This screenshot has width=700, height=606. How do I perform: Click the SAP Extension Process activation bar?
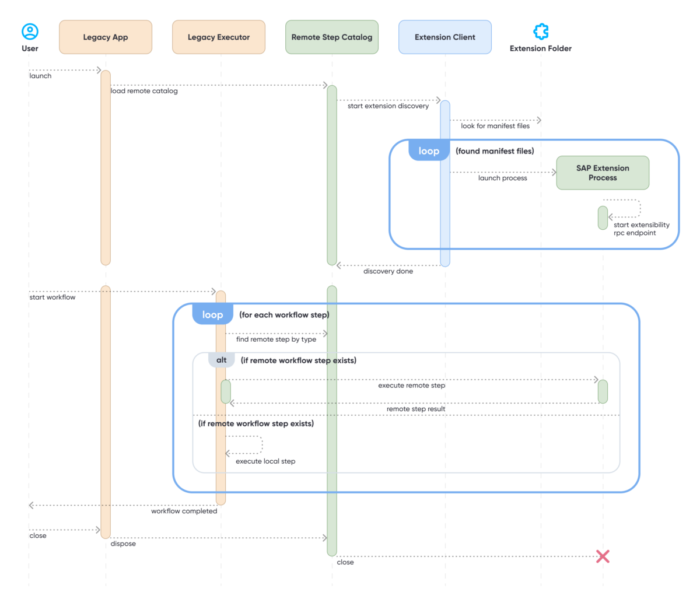[603, 218]
